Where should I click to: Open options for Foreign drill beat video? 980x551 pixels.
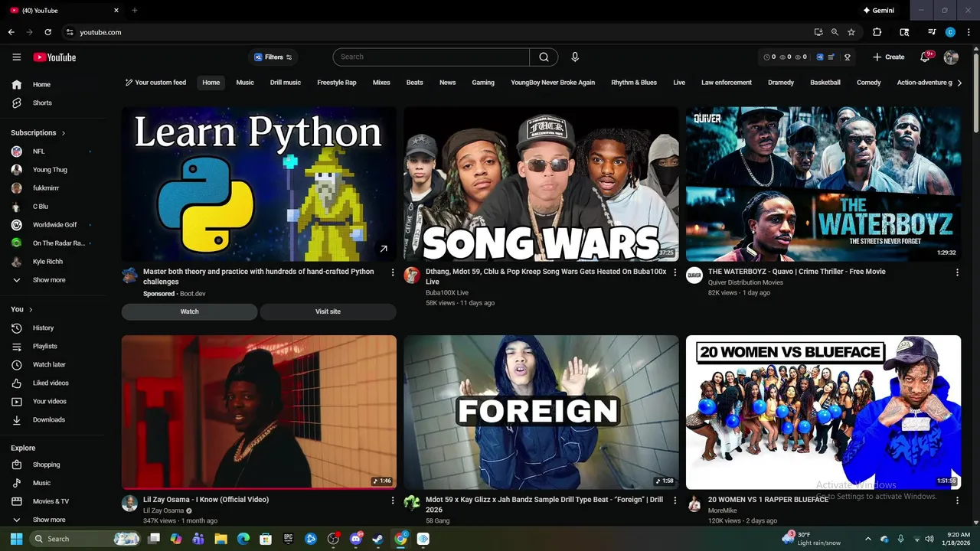pos(675,500)
